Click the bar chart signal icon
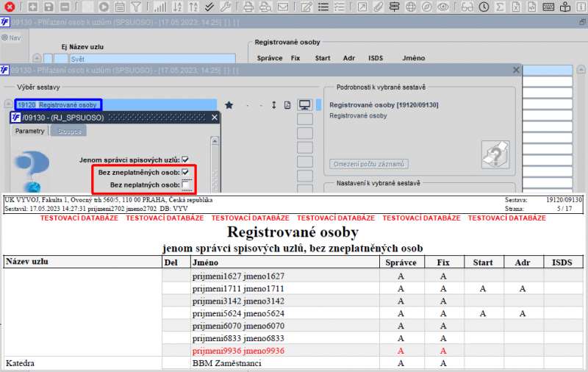 pyautogui.click(x=160, y=7)
